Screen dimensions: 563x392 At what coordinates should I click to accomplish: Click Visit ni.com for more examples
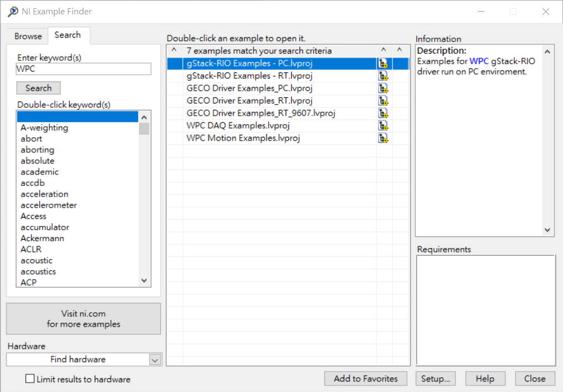[83, 318]
